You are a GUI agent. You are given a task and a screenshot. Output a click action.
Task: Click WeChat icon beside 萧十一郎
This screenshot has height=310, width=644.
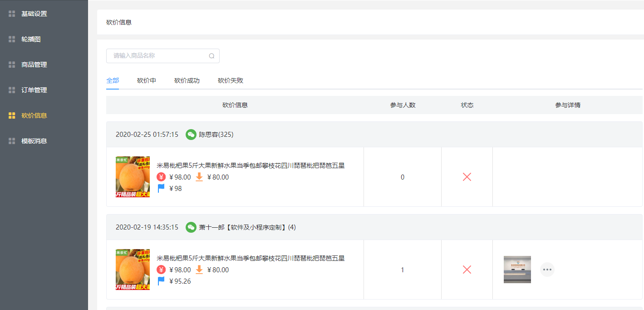[191, 227]
